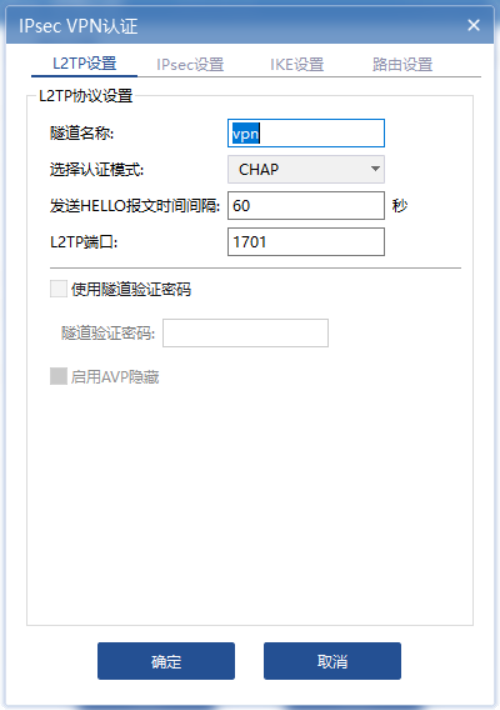Image resolution: width=500 pixels, height=710 pixels.
Task: Expand the authentication mode dropdown arrow
Action: 375,169
